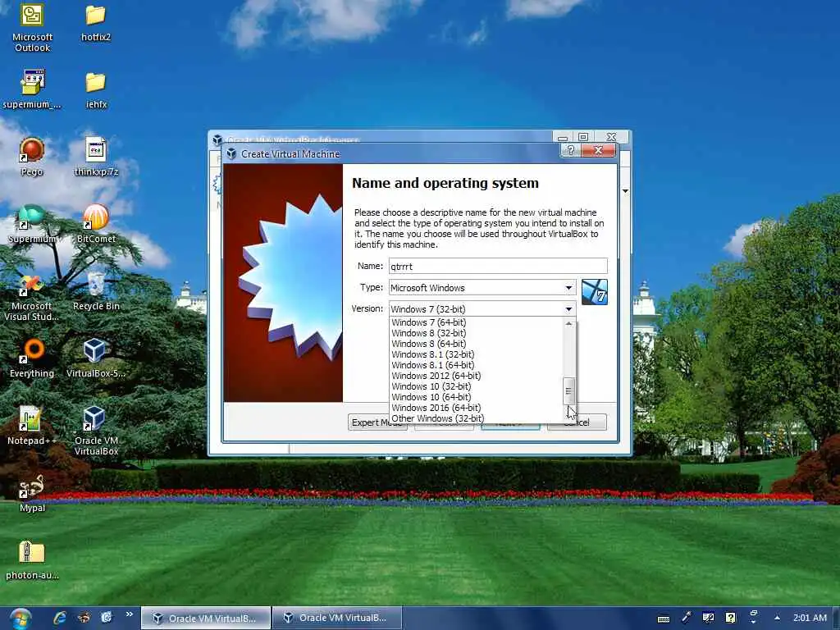840x630 pixels.
Task: Click the dialog Help question-mark button
Action: pos(571,151)
